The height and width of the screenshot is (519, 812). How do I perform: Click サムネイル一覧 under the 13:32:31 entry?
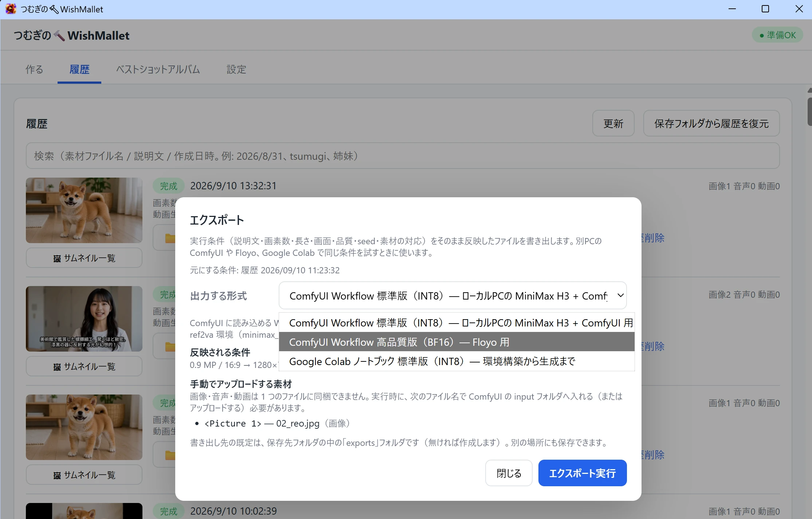click(x=84, y=258)
